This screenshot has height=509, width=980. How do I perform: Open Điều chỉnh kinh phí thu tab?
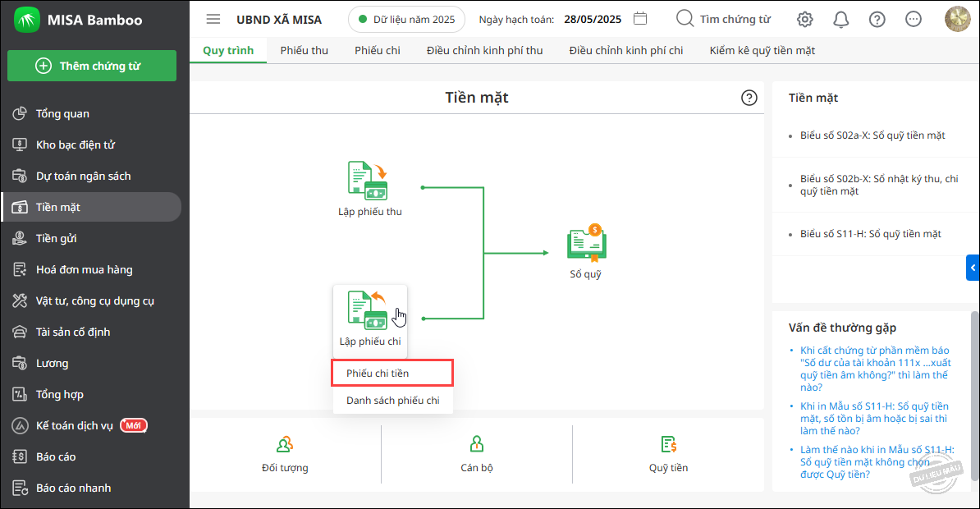(485, 51)
